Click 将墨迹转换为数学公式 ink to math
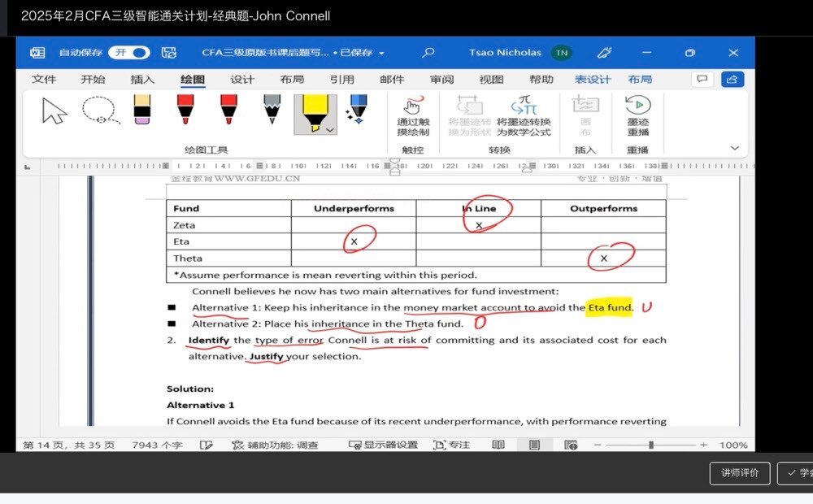The image size is (813, 504). tap(524, 116)
